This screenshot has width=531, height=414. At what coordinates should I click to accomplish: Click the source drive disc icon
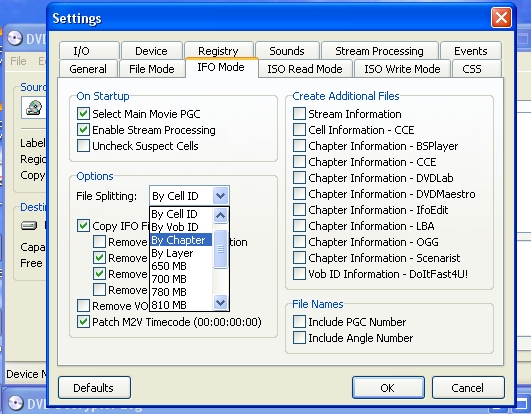click(34, 108)
